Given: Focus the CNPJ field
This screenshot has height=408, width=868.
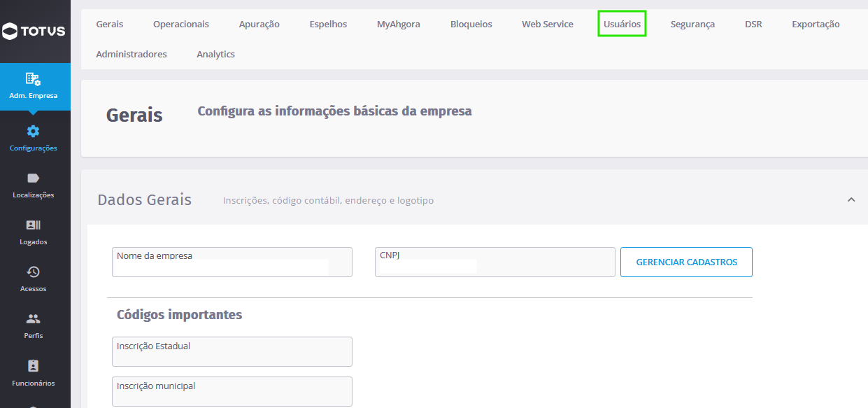Looking at the screenshot, I should [495, 262].
